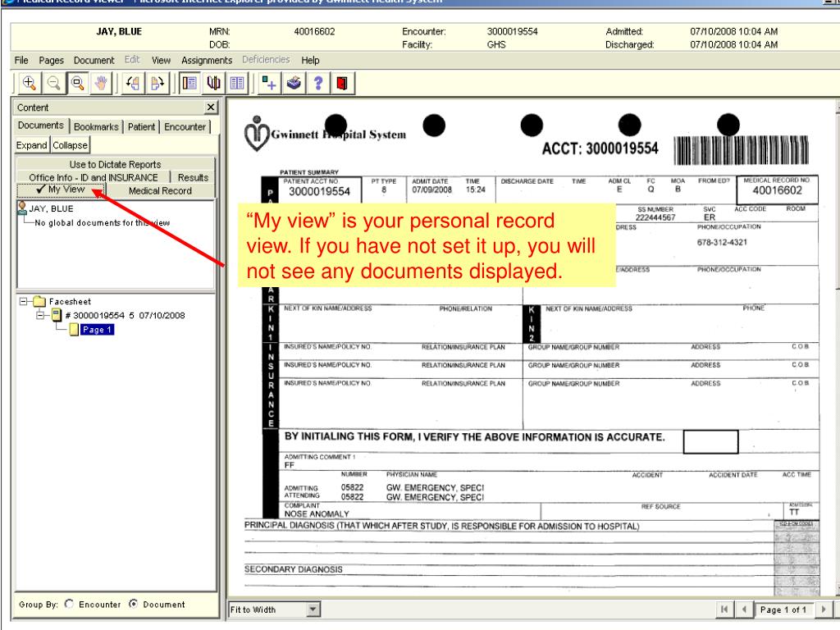Click the print document icon
The image size is (840, 630).
click(x=294, y=83)
